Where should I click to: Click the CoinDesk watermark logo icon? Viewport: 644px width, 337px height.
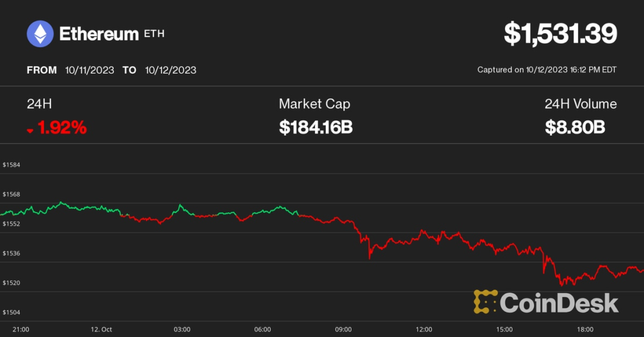pos(486,302)
